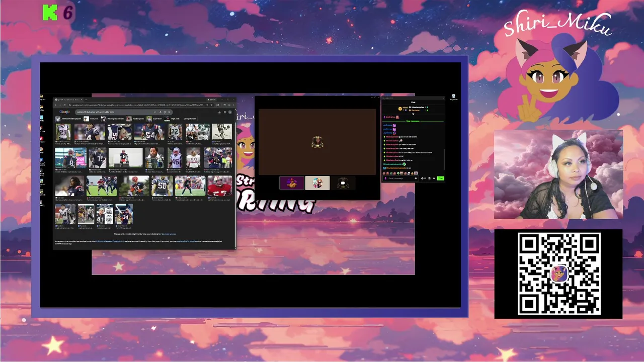
Task: Select the beige anime-avatar participant tile
Action: tap(317, 183)
